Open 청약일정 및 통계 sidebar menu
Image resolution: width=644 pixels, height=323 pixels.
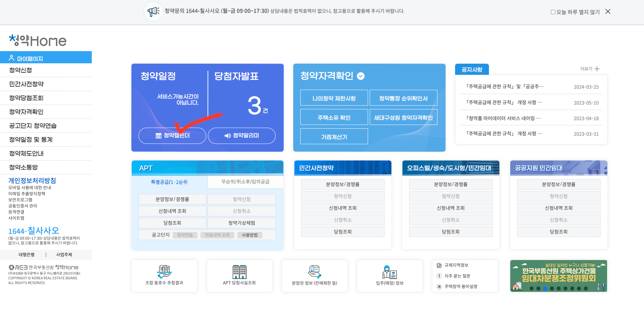[46, 139]
